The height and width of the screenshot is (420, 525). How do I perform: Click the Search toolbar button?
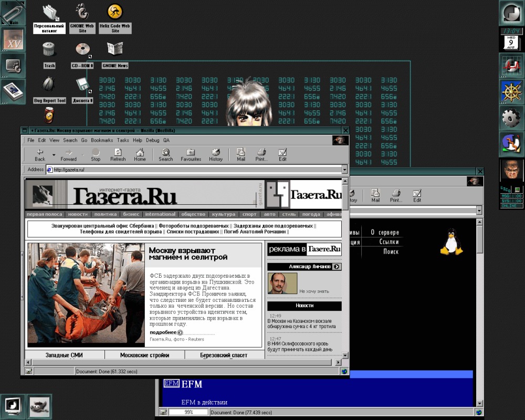pos(166,155)
